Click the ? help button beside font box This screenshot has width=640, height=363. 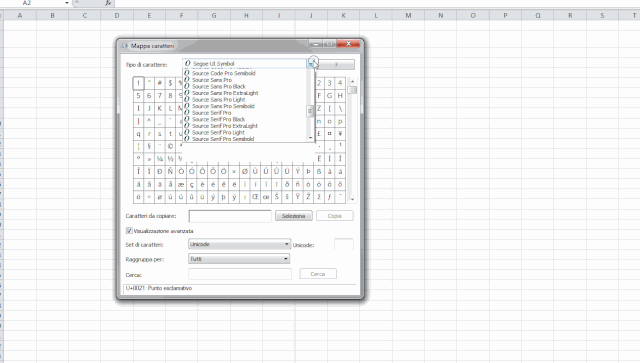[336, 65]
